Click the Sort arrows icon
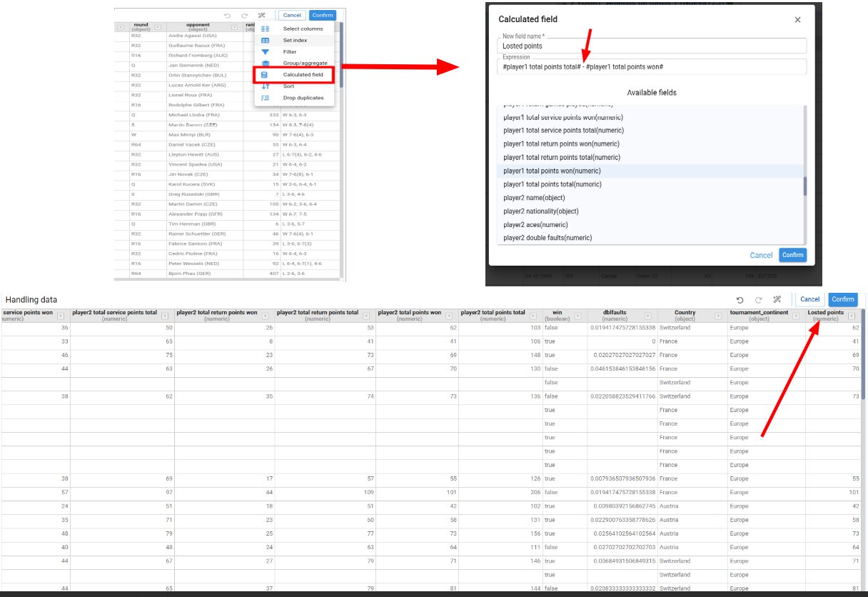Image resolution: width=868 pixels, height=597 pixels. pyautogui.click(x=266, y=86)
